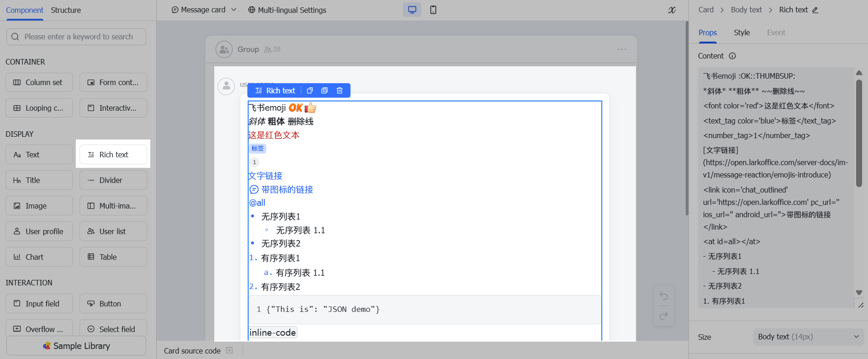Switch to the Props tab
The width and height of the screenshot is (868, 359).
[x=708, y=32]
